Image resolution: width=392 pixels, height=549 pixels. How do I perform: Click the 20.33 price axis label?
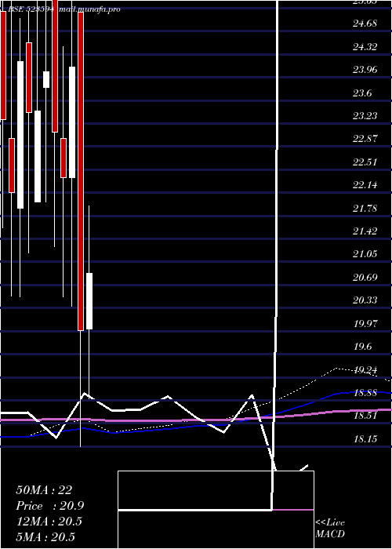click(x=365, y=300)
